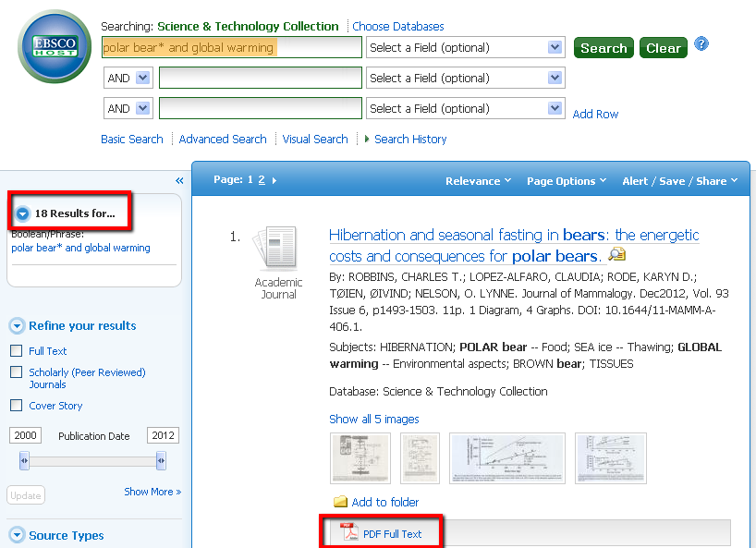Open the Page Options menu
Screen dimensions: 756x548
(566, 181)
